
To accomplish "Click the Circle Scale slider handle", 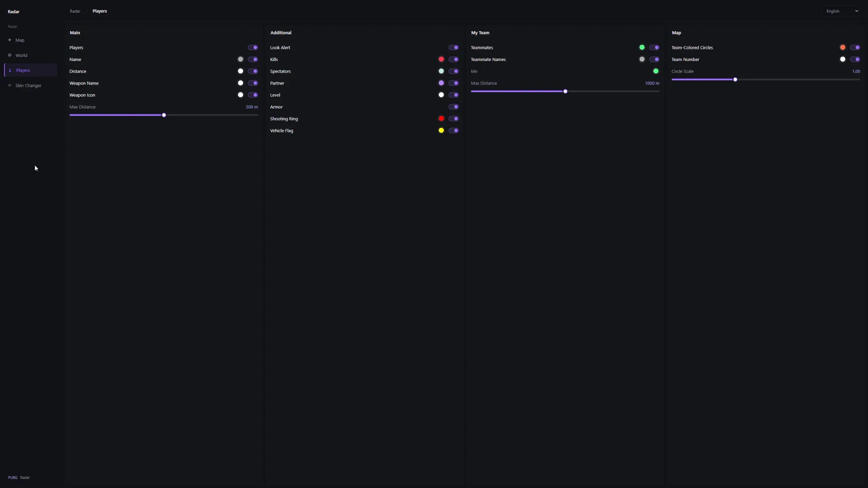I will click(736, 80).
